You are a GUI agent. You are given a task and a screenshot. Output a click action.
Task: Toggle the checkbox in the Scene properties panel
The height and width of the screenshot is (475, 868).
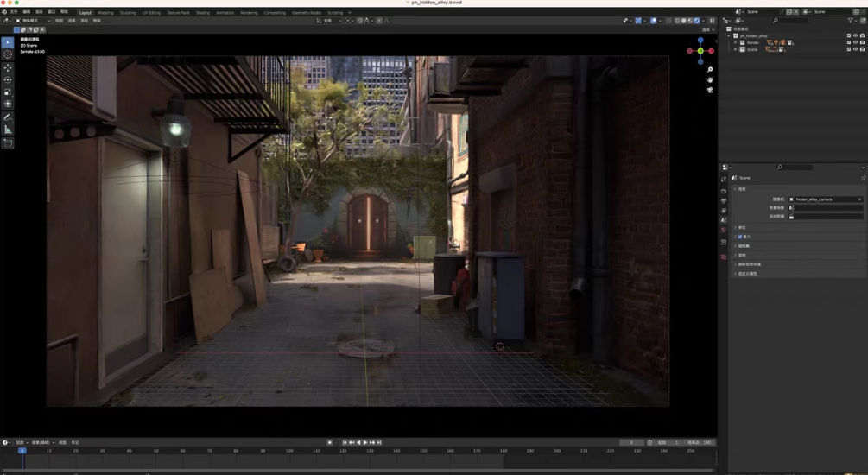tap(740, 237)
